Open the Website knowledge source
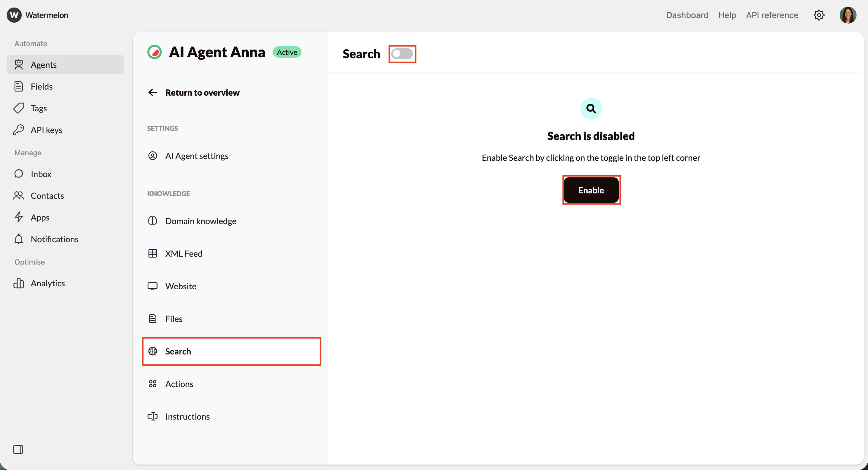Screen dimensions: 868x470 [x=180, y=286]
